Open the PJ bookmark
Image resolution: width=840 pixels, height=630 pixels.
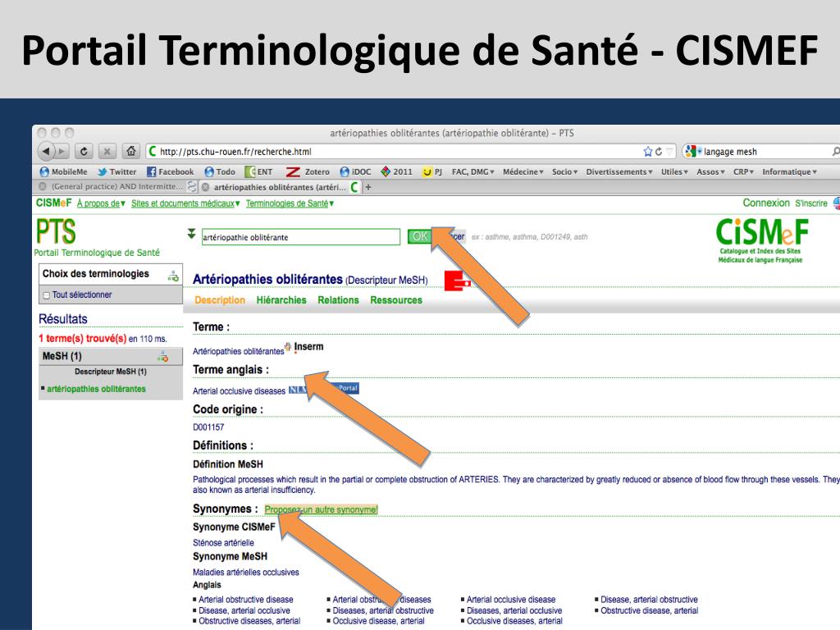432,172
